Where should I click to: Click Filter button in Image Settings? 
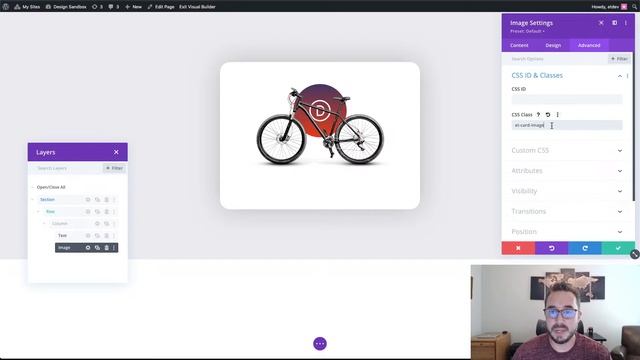click(619, 59)
